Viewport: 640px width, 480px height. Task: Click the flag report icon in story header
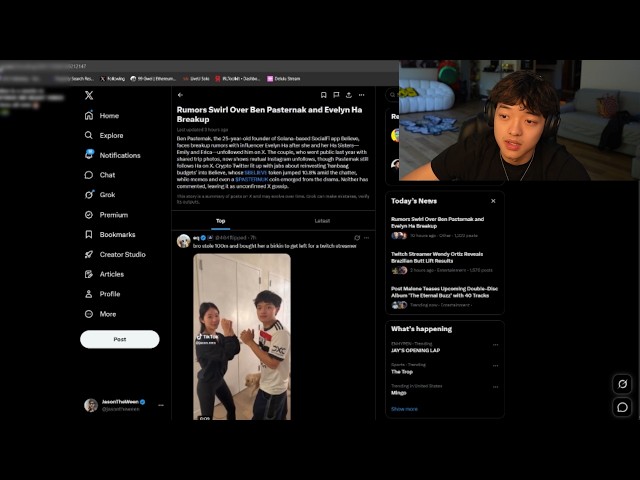(336, 95)
